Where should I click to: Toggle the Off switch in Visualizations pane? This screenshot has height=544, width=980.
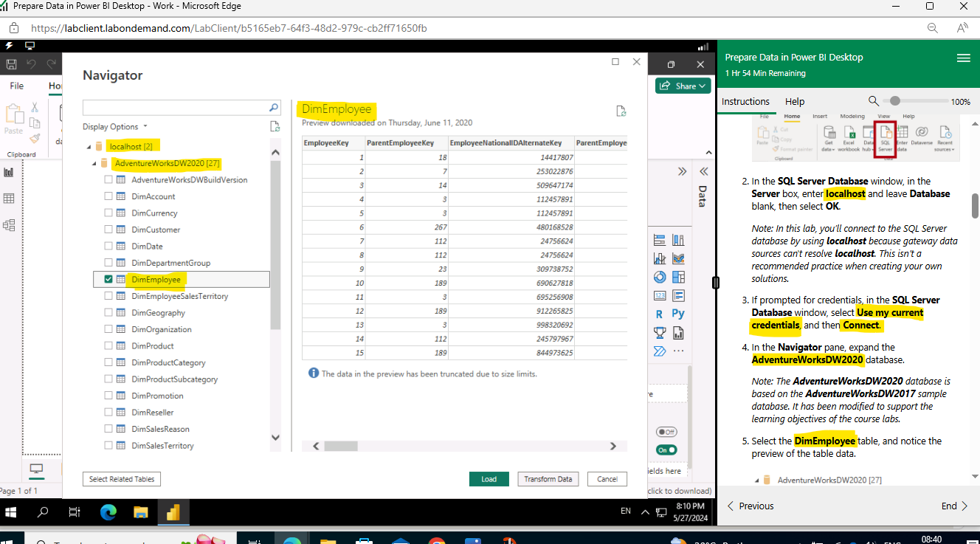click(666, 432)
